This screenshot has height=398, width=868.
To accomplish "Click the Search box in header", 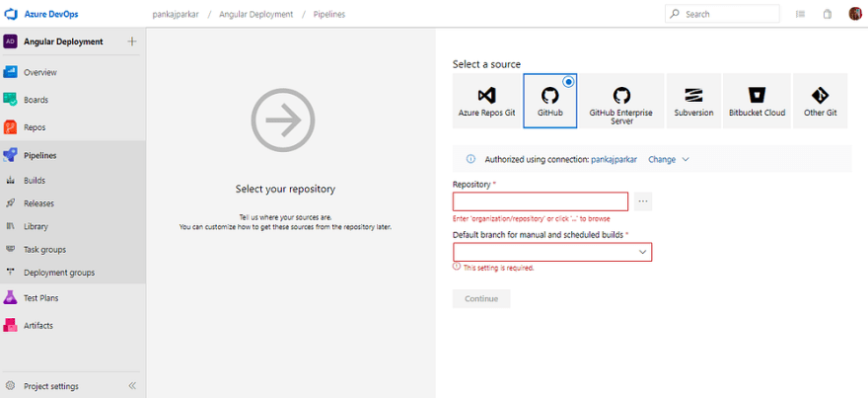I will 722,14.
